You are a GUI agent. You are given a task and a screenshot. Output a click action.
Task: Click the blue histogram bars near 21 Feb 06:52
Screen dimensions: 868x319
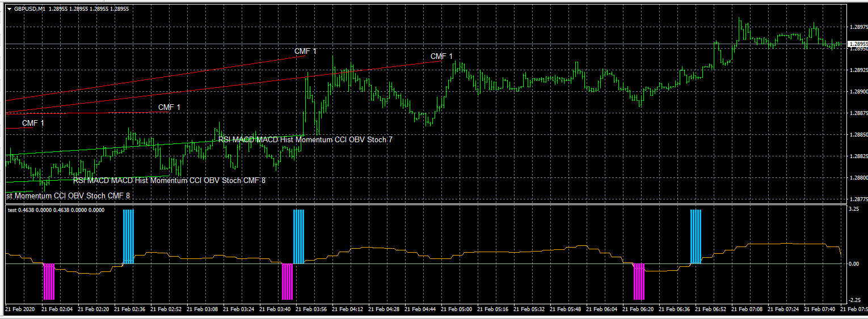pos(696,237)
